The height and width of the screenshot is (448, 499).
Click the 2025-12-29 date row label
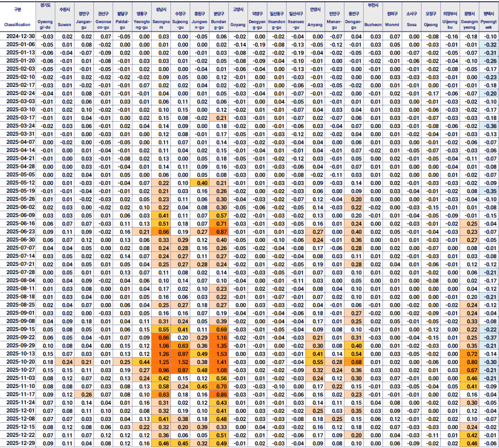tap(21, 443)
